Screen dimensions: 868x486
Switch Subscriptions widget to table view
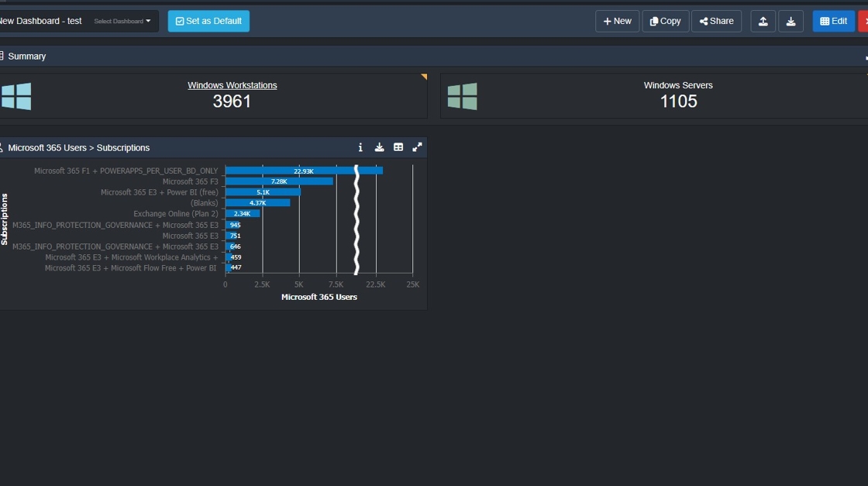click(398, 147)
